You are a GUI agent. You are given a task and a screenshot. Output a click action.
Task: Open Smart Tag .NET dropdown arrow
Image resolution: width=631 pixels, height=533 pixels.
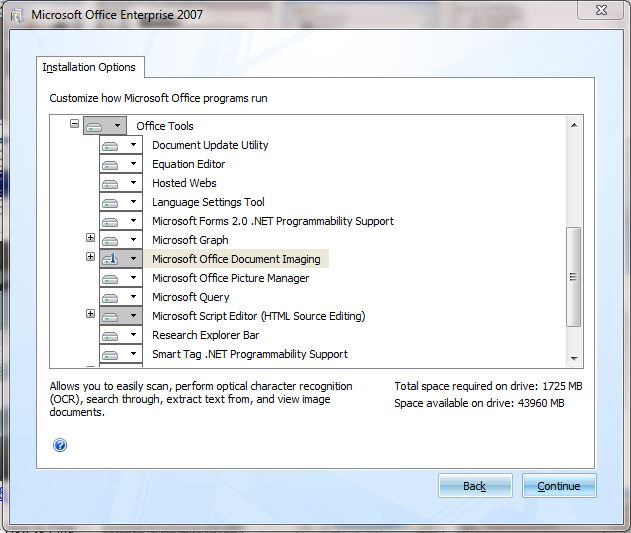coord(133,353)
